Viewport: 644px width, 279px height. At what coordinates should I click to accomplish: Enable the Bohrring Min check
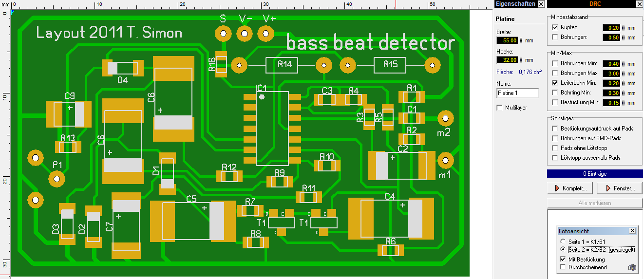pyautogui.click(x=555, y=93)
